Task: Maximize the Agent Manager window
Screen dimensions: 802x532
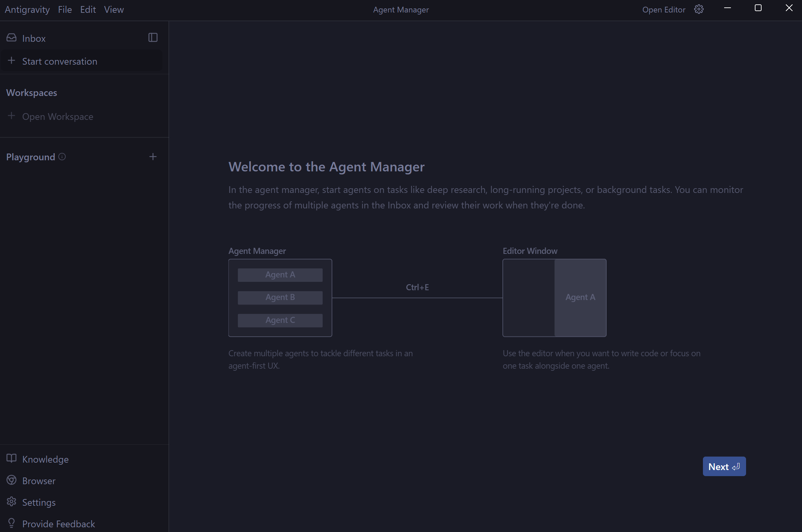Action: click(758, 8)
